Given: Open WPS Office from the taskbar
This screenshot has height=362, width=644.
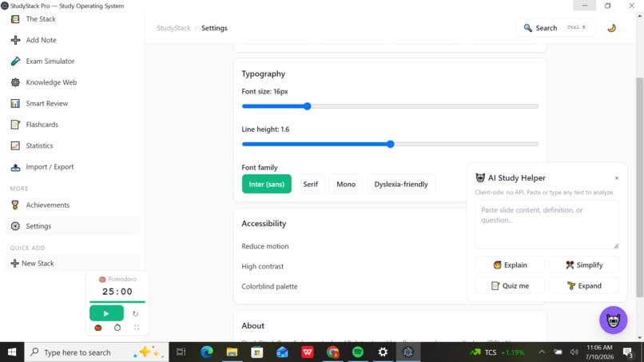Looking at the screenshot, I should click(307, 352).
